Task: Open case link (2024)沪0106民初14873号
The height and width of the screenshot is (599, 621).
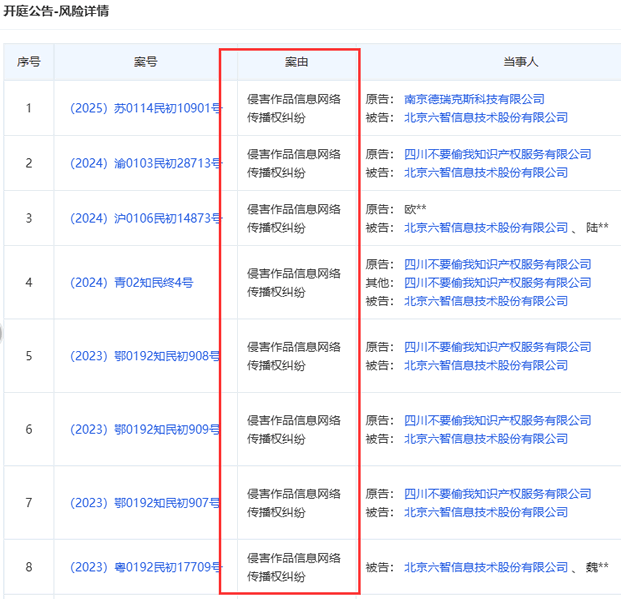Action: click(145, 218)
